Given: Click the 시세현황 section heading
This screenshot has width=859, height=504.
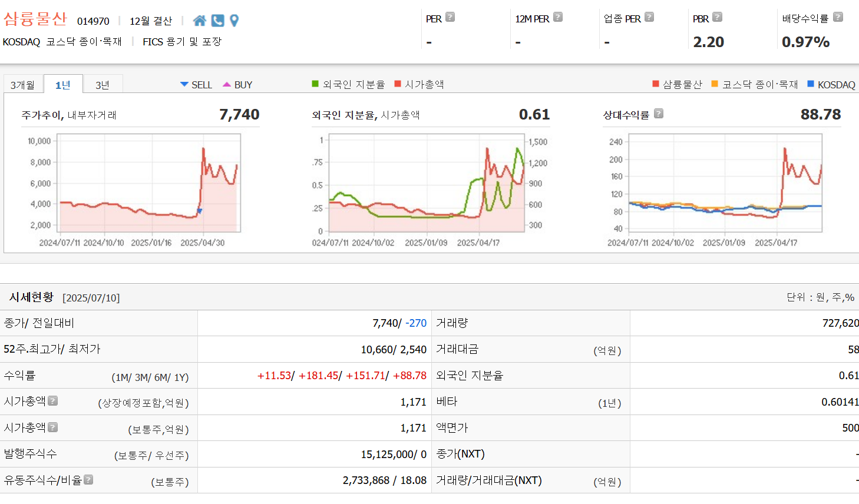Looking at the screenshot, I should pyautogui.click(x=31, y=297).
